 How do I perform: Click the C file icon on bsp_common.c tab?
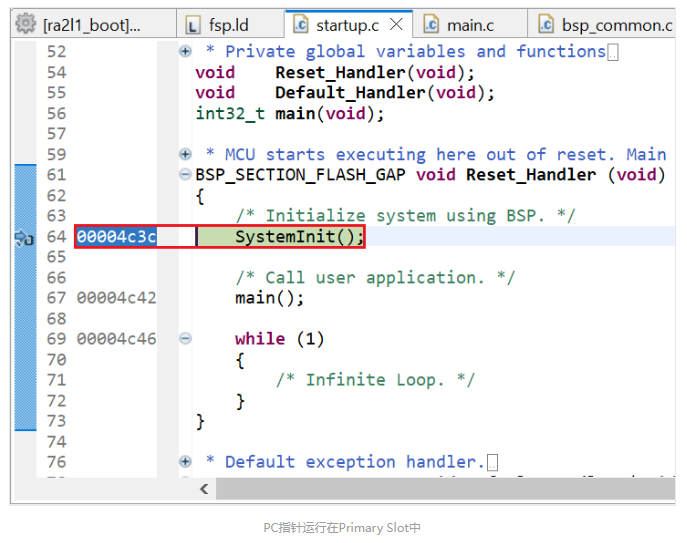(x=546, y=24)
